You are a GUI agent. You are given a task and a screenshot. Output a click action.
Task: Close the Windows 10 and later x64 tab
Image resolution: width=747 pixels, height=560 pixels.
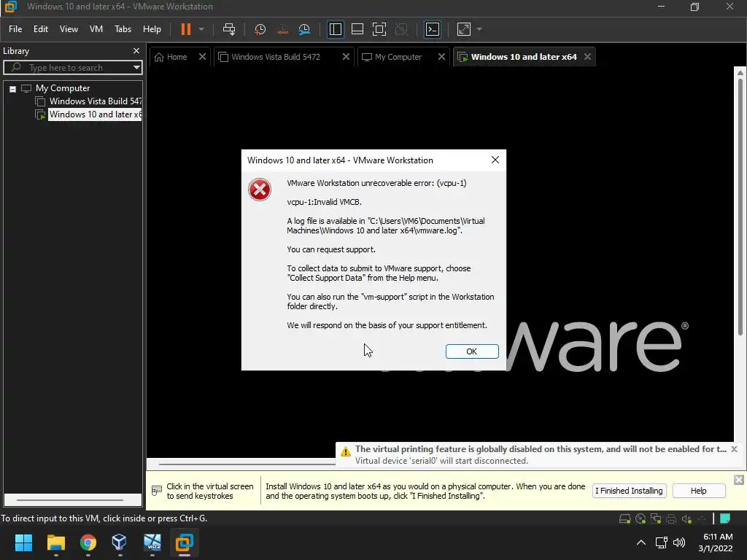588,57
